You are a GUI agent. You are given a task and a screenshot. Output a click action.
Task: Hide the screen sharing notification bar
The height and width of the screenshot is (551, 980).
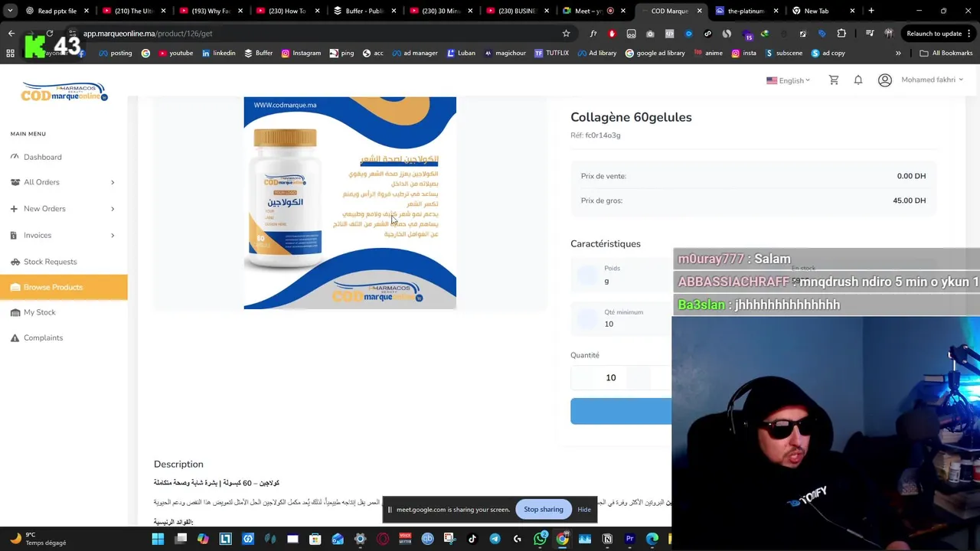[584, 510]
